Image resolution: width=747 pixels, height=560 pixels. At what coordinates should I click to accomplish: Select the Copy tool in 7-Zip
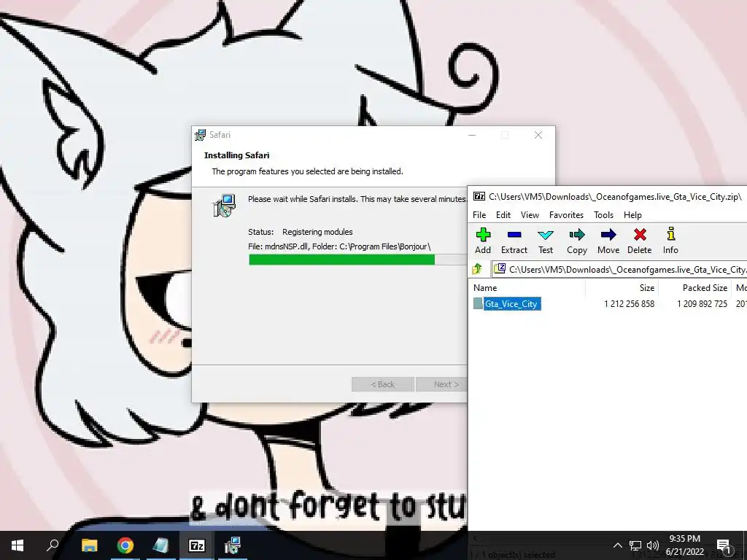[576, 241]
